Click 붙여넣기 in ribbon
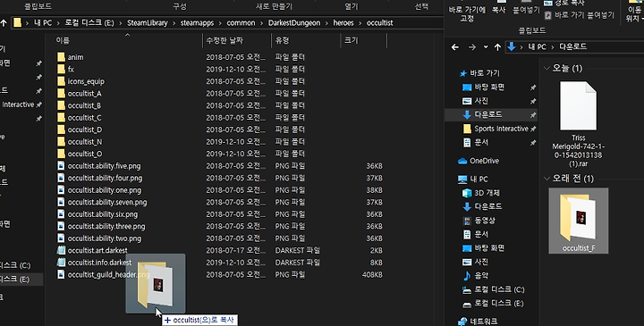The height and width of the screenshot is (326, 644). (x=526, y=9)
